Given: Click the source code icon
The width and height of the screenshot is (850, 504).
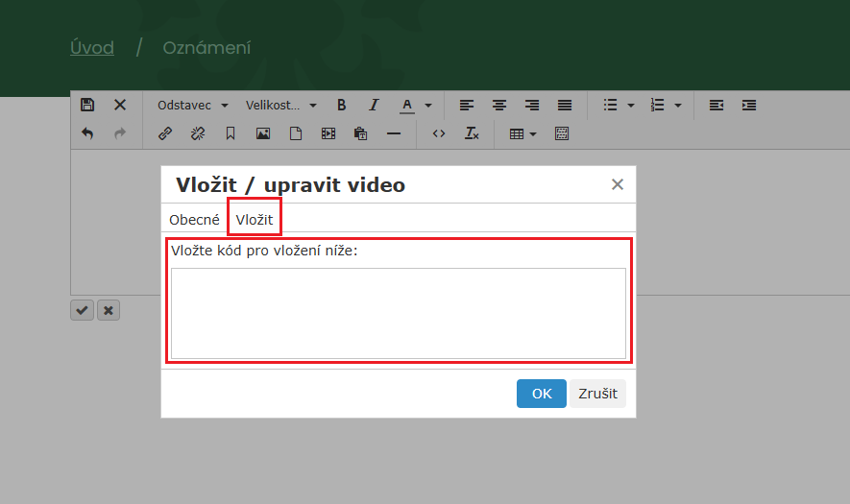Looking at the screenshot, I should click(x=439, y=133).
